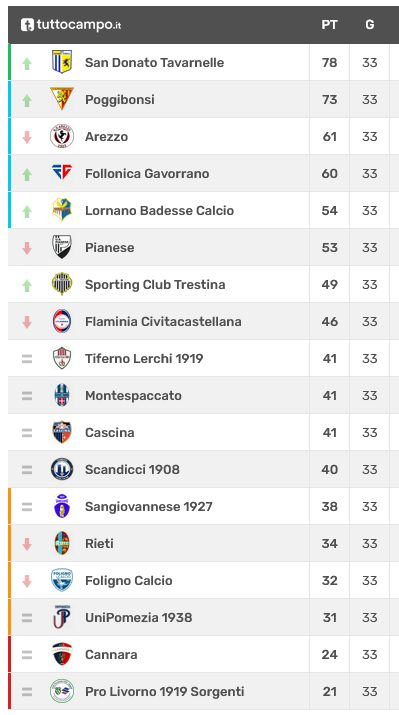This screenshot has height=715, width=399.
Task: Open the Foligno Calcio team link
Action: click(x=129, y=580)
